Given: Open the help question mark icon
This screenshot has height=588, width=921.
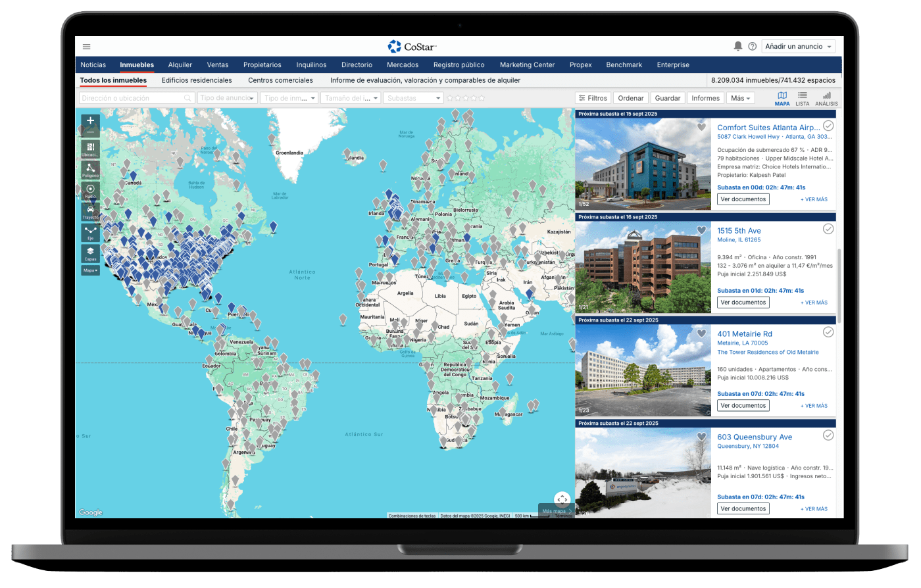Looking at the screenshot, I should click(x=752, y=47).
